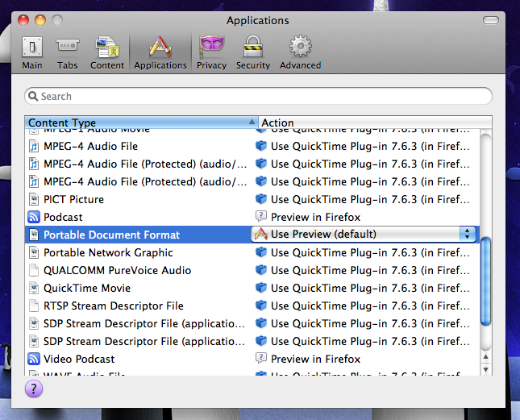Click the MPEG-4 Audio File music icon
This screenshot has height=420, width=520.
34,146
